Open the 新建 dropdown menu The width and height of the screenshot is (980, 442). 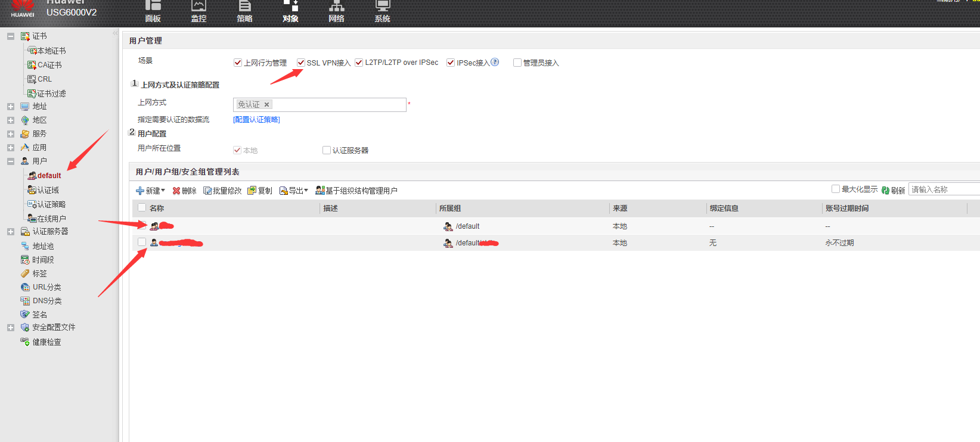point(150,191)
